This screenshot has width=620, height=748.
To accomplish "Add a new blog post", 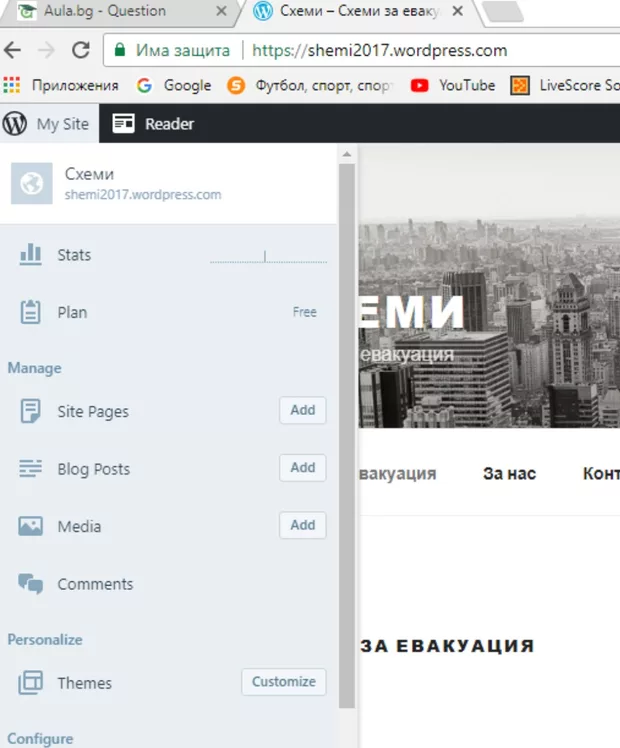I will click(303, 468).
